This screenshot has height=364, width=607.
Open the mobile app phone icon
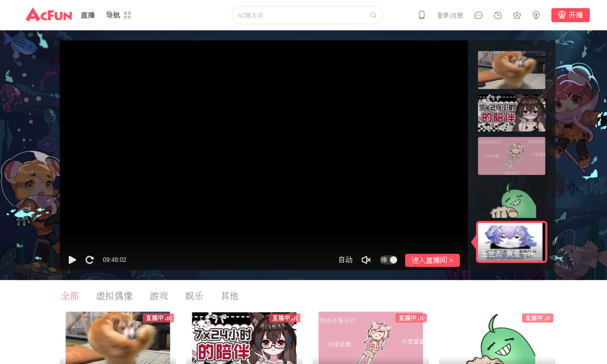[421, 15]
